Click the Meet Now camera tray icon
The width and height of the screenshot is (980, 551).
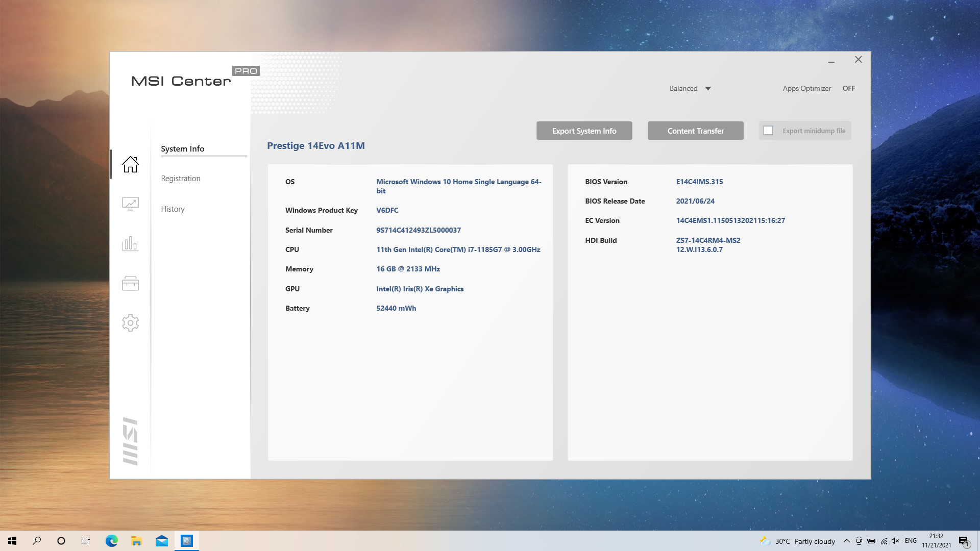click(x=859, y=541)
